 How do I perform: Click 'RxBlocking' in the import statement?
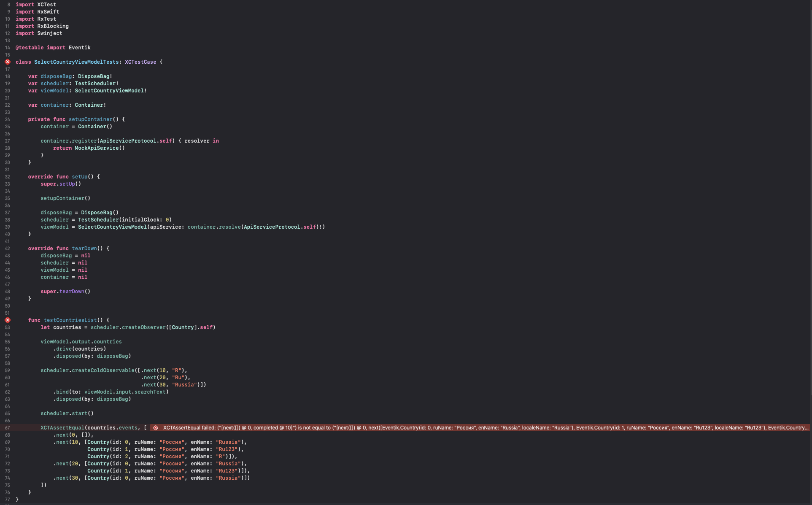pyautogui.click(x=53, y=26)
